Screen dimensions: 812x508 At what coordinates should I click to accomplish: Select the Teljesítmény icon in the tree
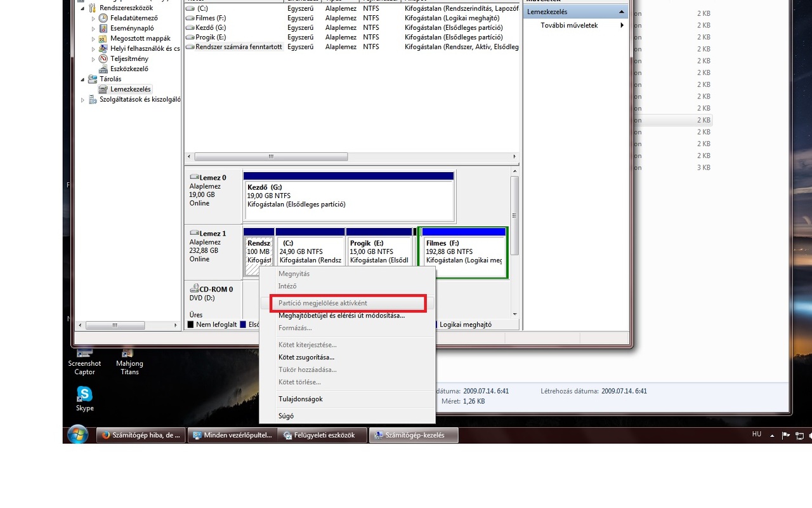click(x=103, y=58)
